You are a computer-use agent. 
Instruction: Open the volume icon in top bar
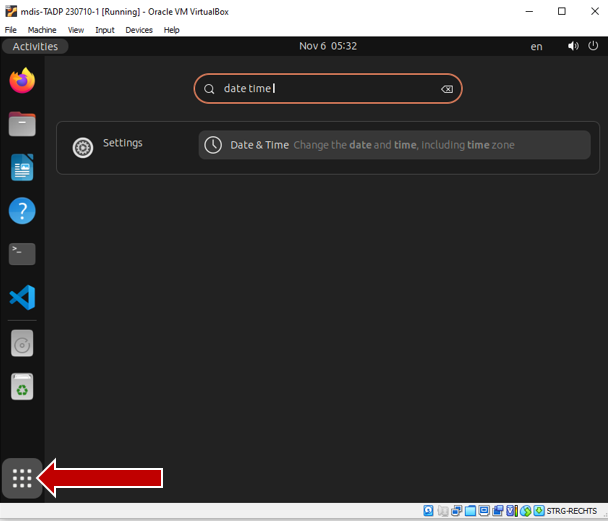pyautogui.click(x=573, y=46)
